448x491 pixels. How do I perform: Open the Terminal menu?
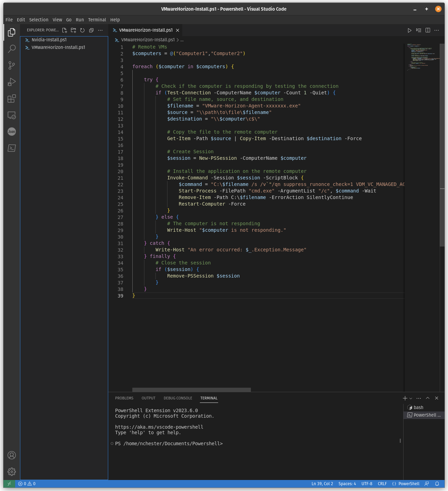tap(97, 20)
